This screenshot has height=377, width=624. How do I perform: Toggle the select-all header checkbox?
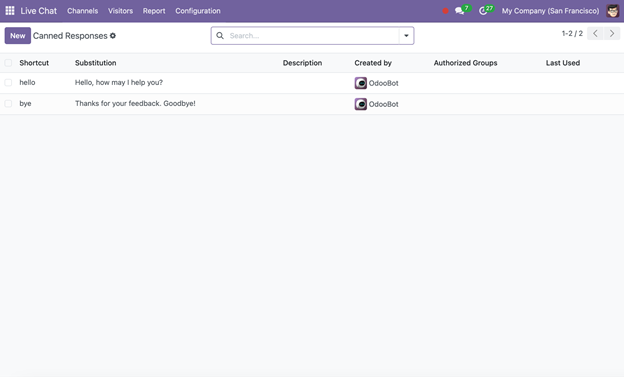tap(8, 63)
